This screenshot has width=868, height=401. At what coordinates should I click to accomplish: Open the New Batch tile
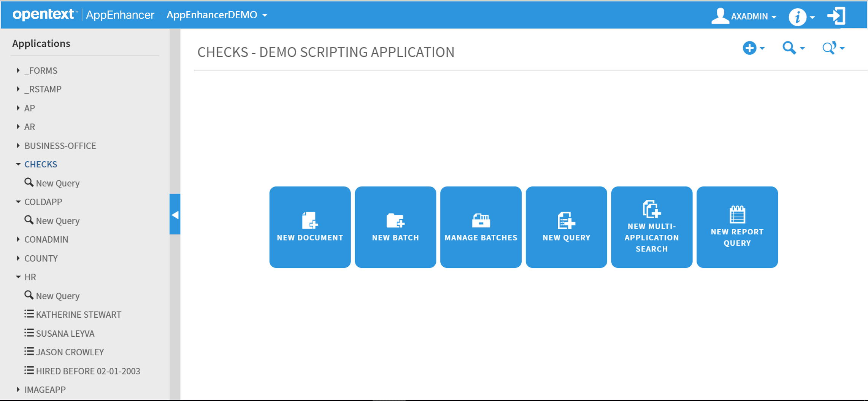(395, 226)
